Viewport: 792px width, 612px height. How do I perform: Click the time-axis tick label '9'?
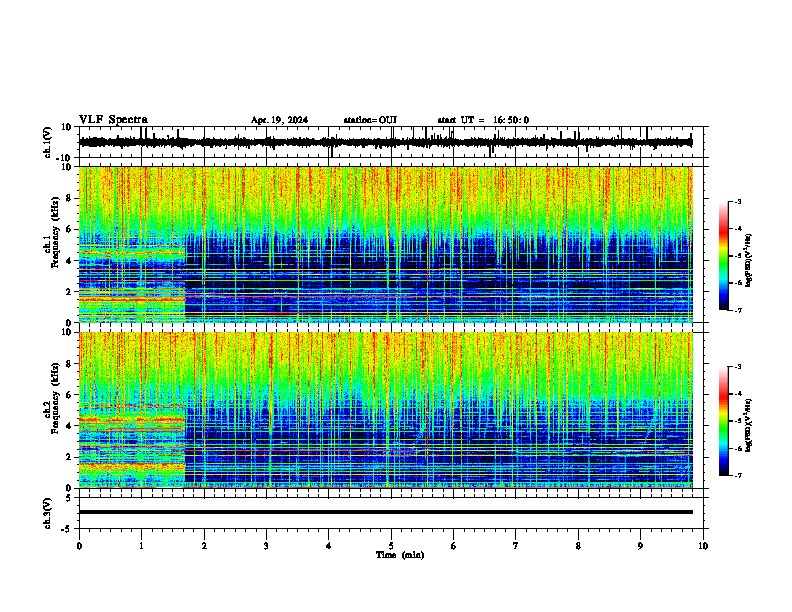point(640,546)
